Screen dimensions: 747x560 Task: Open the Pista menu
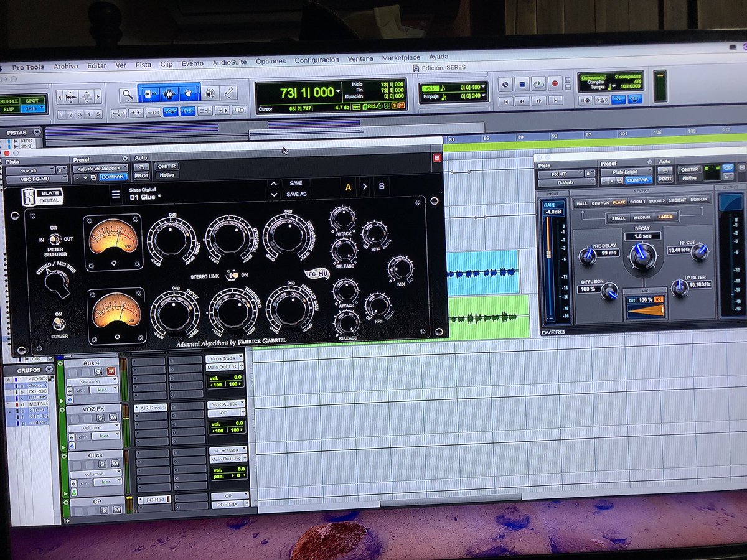tap(143, 64)
